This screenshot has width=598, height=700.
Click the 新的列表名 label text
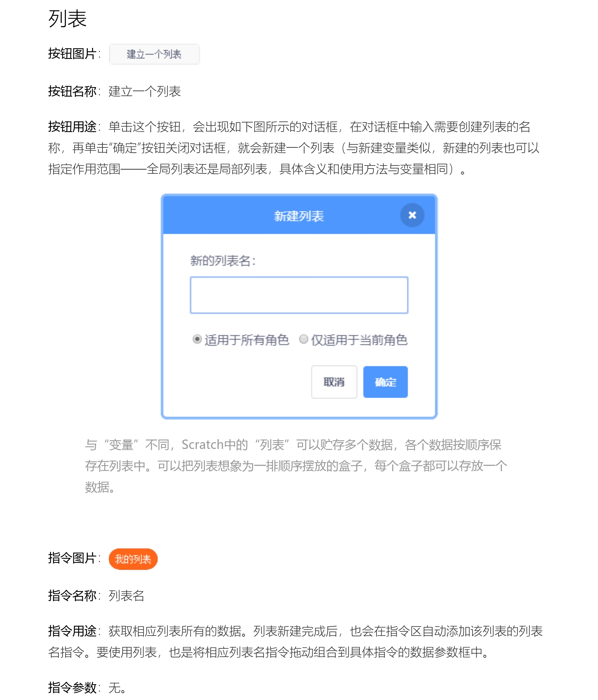pyautogui.click(x=223, y=261)
